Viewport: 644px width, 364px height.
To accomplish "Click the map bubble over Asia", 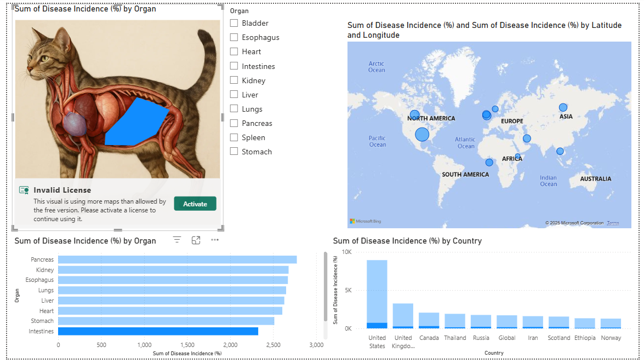I will (x=563, y=107).
